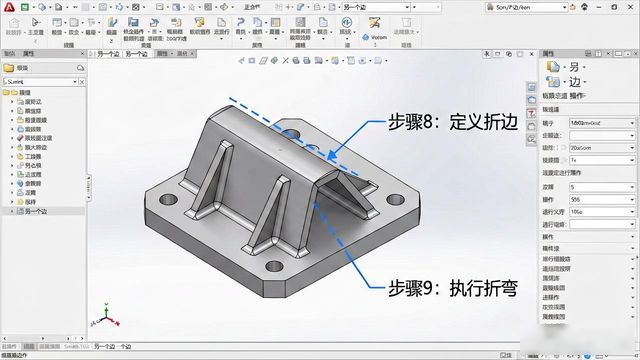The height and width of the screenshot is (360, 640).
Task: Toggle the pin icon at viewport top-right
Action: point(487,54)
